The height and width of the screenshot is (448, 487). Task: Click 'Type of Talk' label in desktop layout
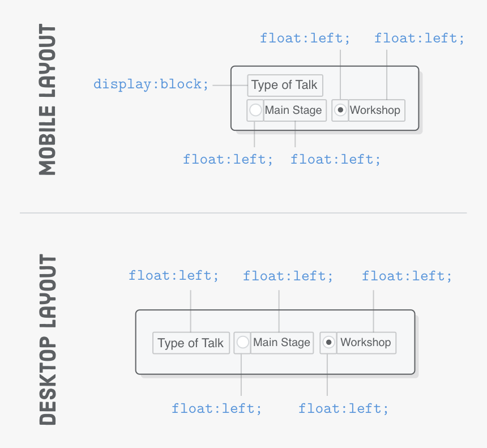coord(191,343)
